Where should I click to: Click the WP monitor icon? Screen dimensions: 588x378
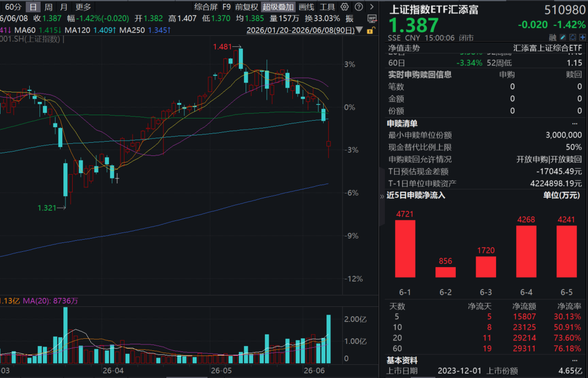click(x=372, y=18)
